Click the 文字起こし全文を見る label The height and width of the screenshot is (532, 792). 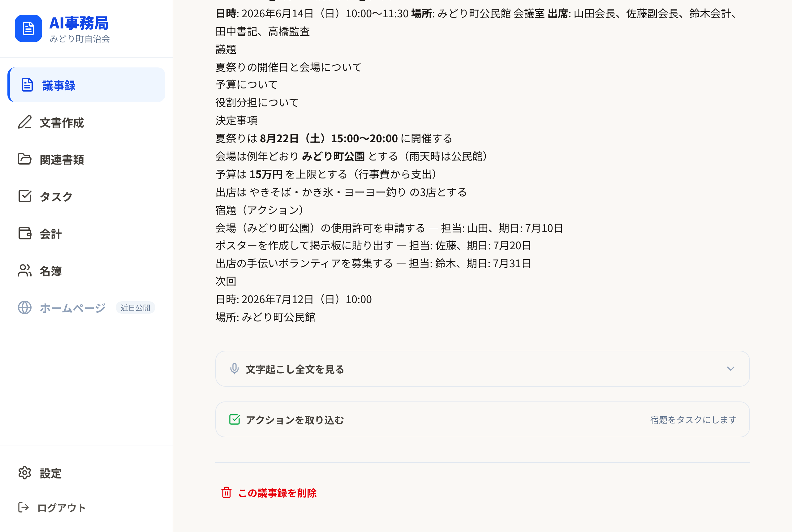(x=295, y=369)
